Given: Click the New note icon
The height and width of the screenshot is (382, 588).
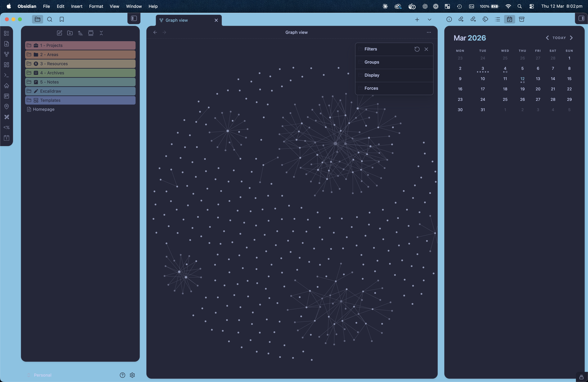Looking at the screenshot, I should (59, 33).
